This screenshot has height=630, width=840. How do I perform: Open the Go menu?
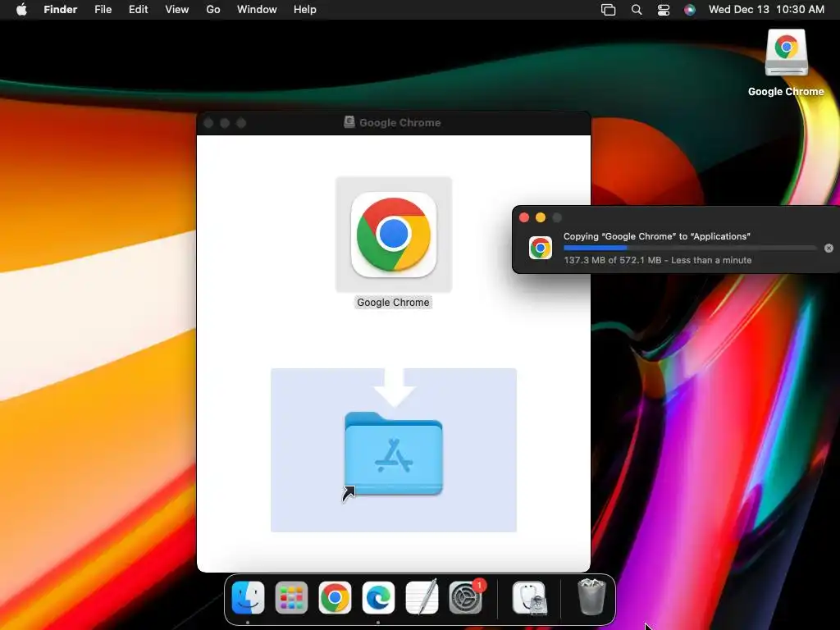point(213,10)
